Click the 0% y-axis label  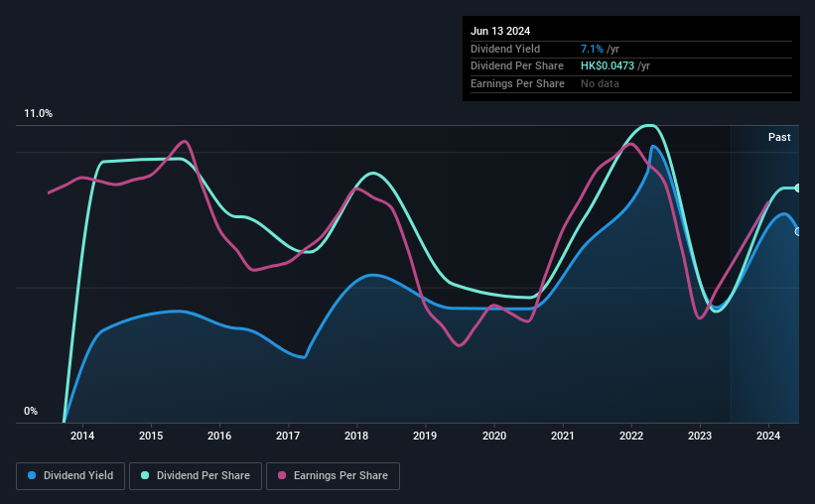click(x=31, y=411)
